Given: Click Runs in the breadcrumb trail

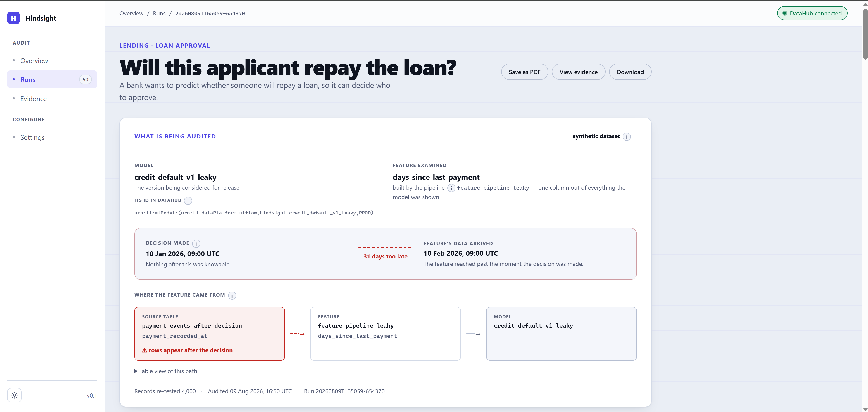Looking at the screenshot, I should tap(159, 14).
